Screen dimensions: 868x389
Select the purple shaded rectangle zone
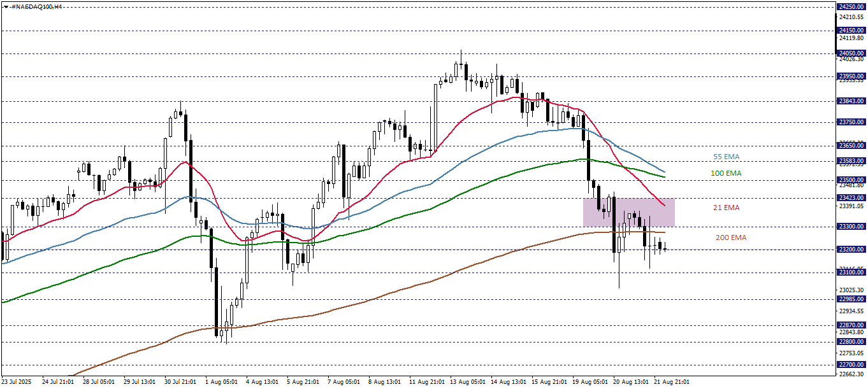point(628,212)
